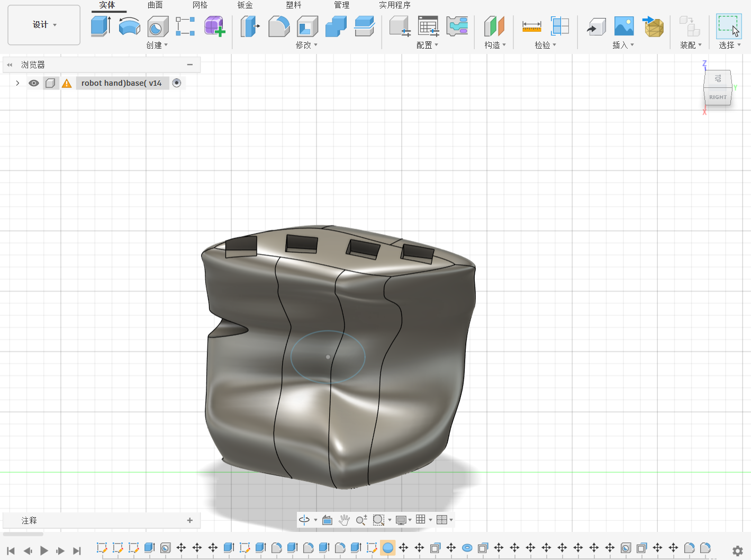This screenshot has height=560, width=751.
Task: Toggle visibility eye of robot hand component
Action: tap(34, 83)
